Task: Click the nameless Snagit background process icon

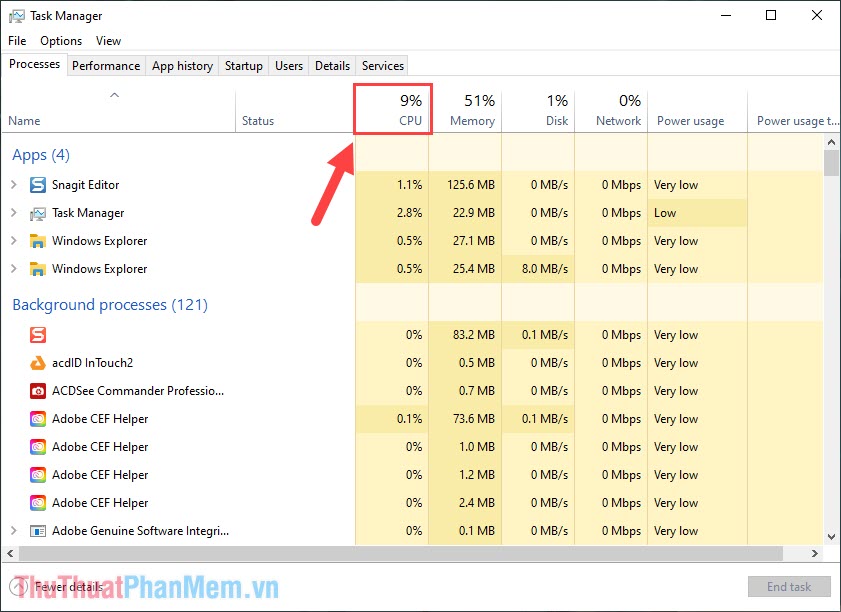Action: 38,335
